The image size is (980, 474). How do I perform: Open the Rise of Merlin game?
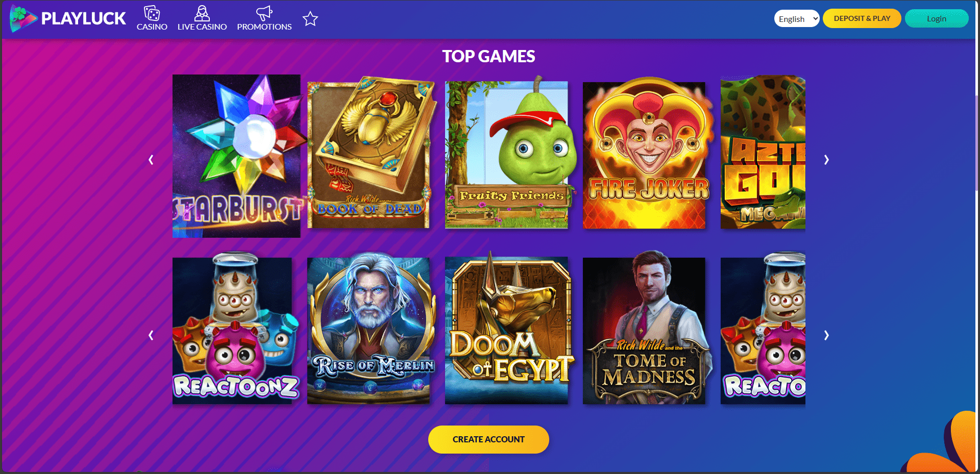(370, 330)
